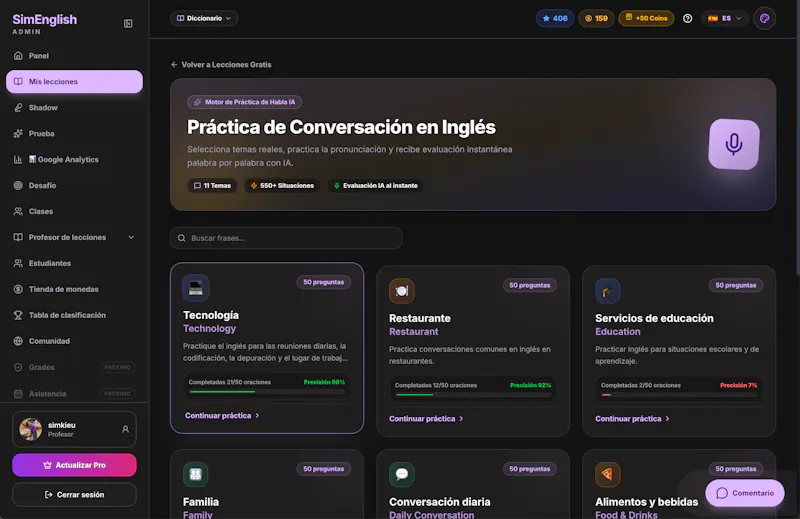The height and width of the screenshot is (519, 800).
Task: Focus the Buscar frases search field
Action: tap(286, 238)
